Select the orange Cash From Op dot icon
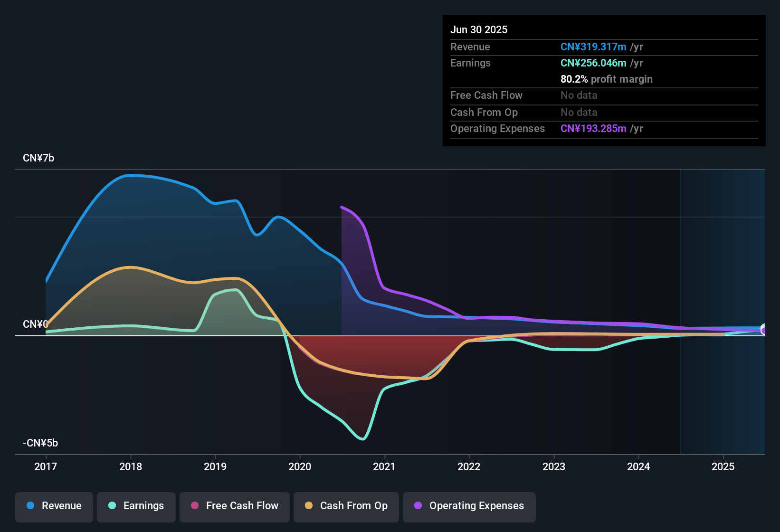The height and width of the screenshot is (532, 780). [309, 506]
